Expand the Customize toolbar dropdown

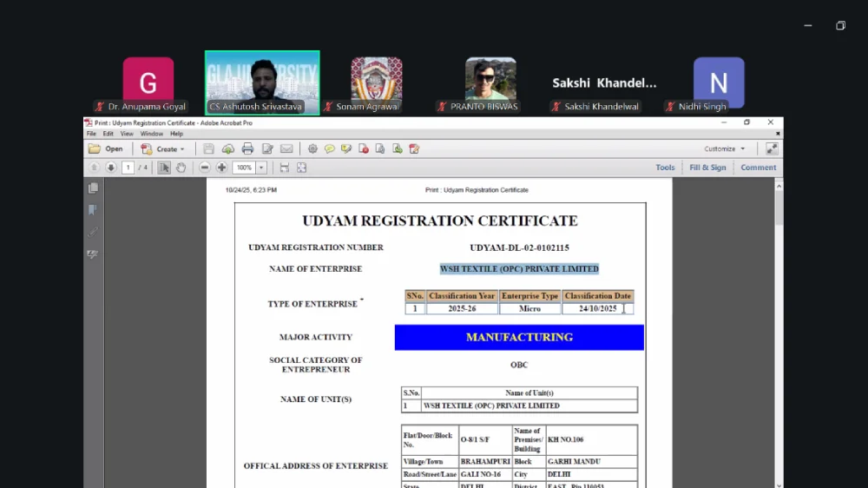tap(725, 148)
